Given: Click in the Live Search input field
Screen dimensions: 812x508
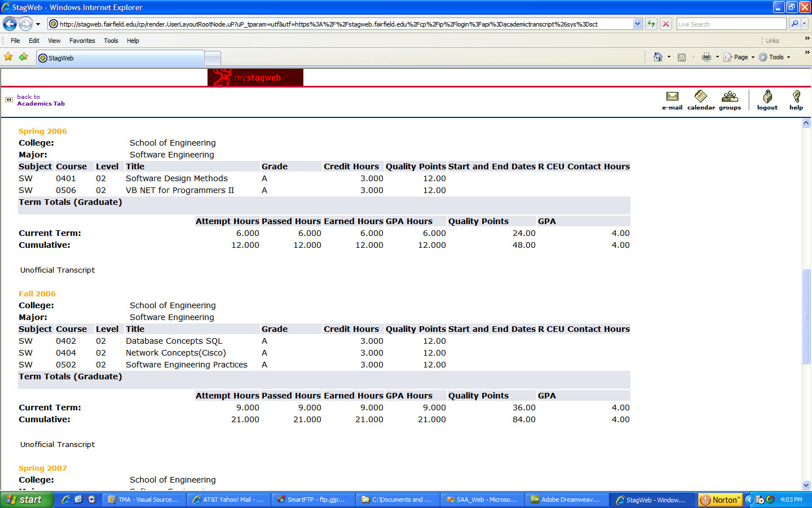Looking at the screenshot, I should click(x=730, y=24).
